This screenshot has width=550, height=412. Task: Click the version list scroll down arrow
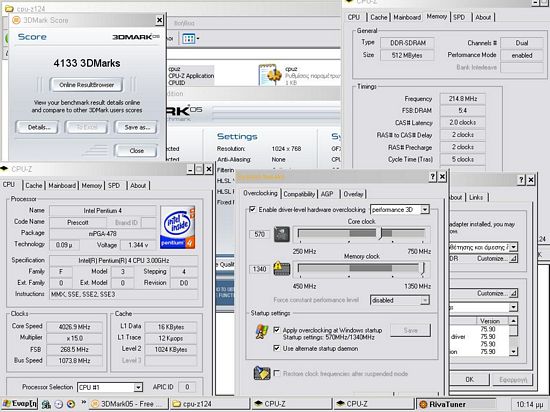click(513, 351)
